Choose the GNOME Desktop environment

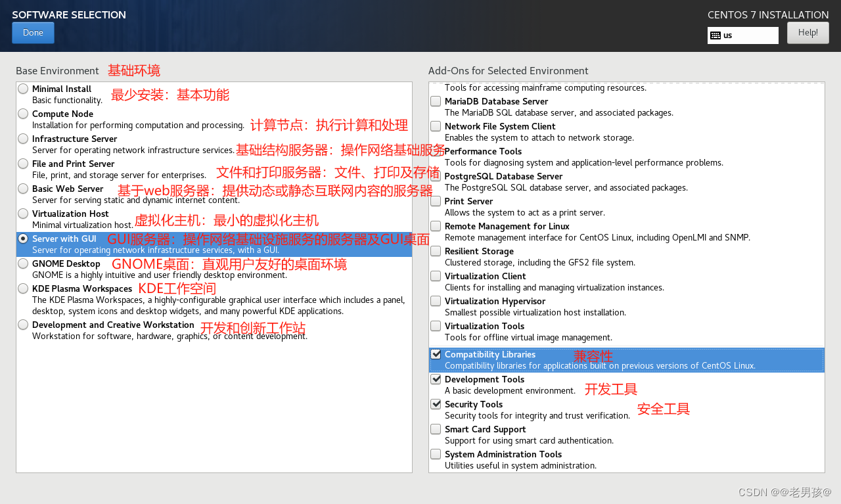click(x=24, y=263)
